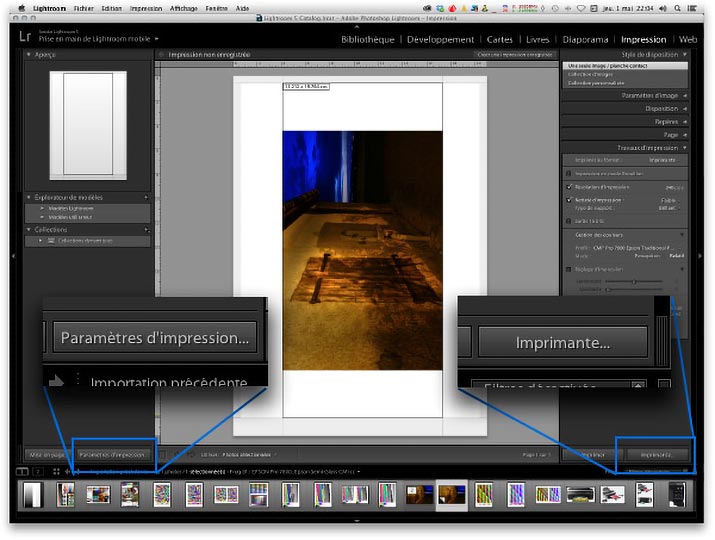Click the Contraste slider handle
The width and height of the screenshot is (715, 540).
click(x=608, y=290)
